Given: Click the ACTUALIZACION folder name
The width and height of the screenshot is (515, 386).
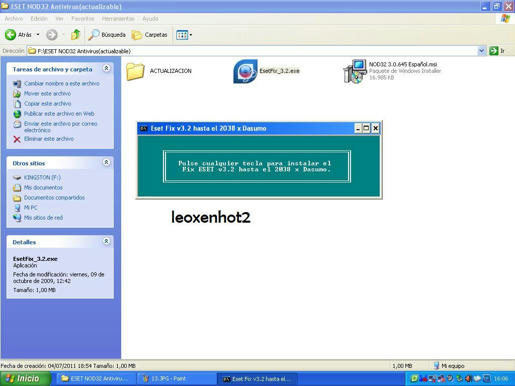Looking at the screenshot, I should [x=170, y=71].
